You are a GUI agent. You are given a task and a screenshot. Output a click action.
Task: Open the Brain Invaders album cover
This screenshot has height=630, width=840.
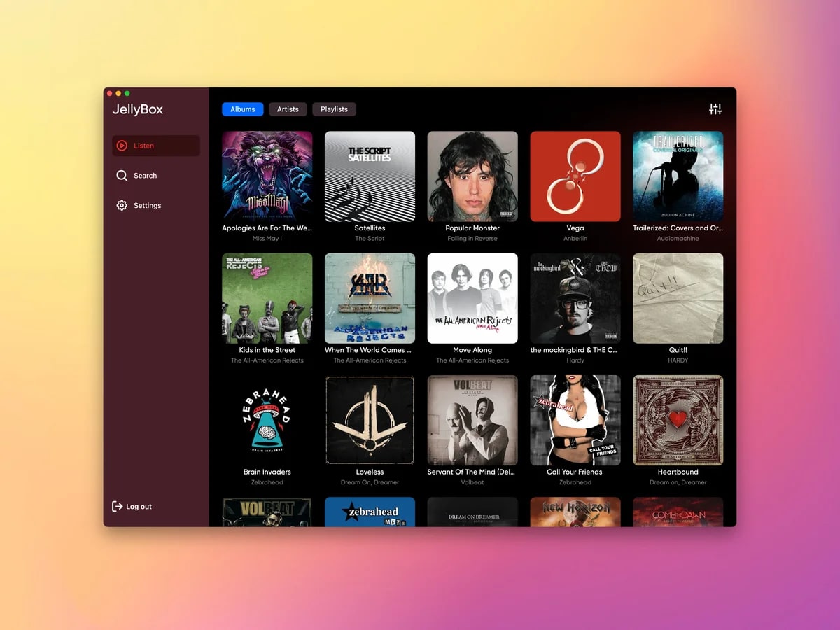(x=267, y=421)
